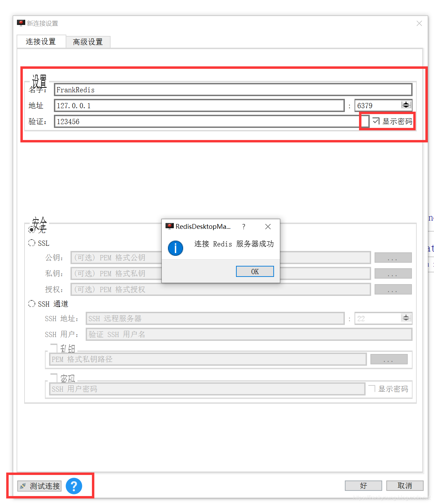
Task: Click the 取消 button
Action: point(405,486)
